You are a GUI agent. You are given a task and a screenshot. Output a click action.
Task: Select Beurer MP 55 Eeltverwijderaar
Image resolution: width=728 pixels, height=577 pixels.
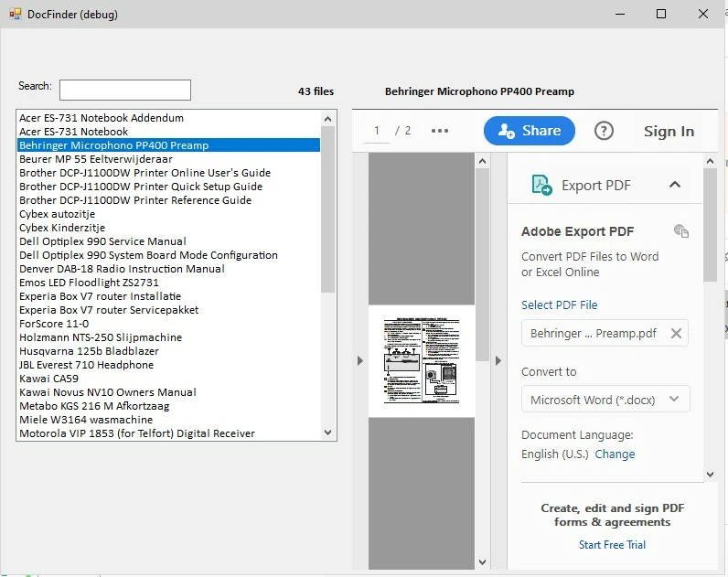coord(168,159)
